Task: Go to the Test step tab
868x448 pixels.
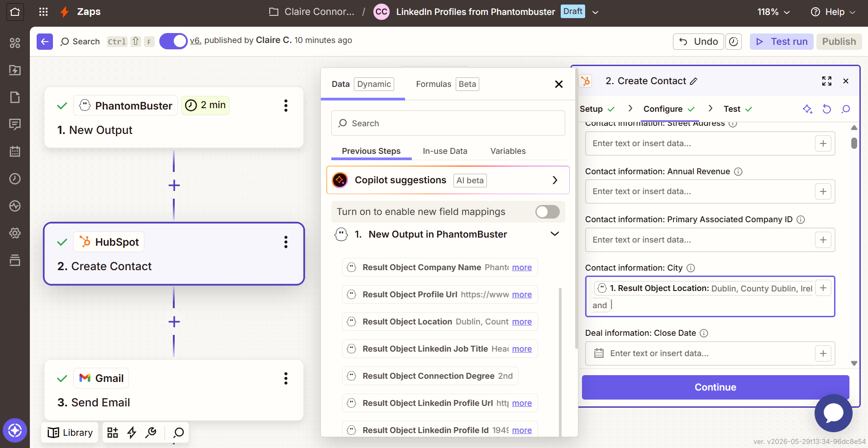Action: tap(738, 109)
